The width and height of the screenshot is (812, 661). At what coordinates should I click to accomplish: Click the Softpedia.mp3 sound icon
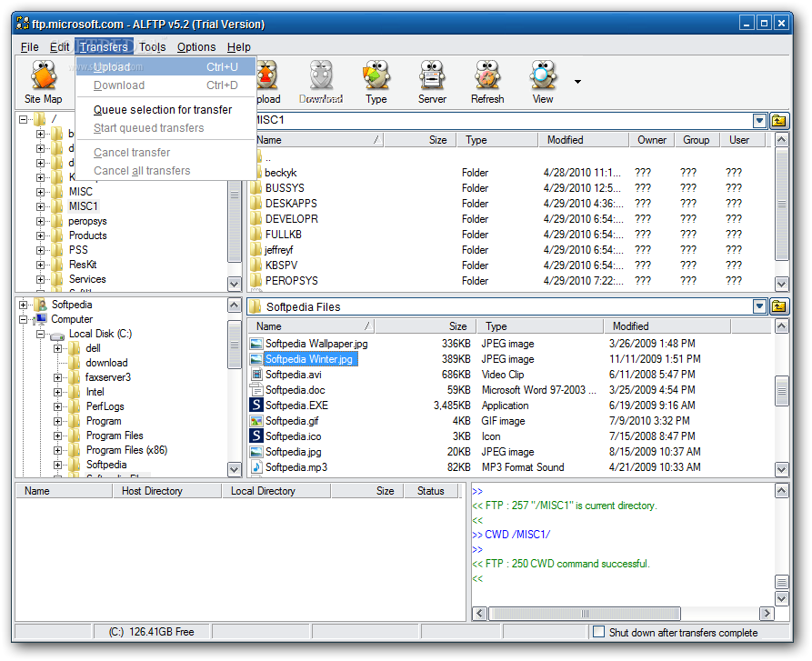pos(256,467)
